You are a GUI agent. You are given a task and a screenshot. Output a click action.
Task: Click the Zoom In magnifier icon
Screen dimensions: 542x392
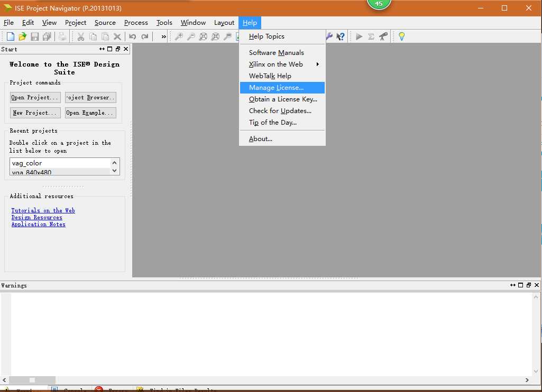(x=179, y=36)
